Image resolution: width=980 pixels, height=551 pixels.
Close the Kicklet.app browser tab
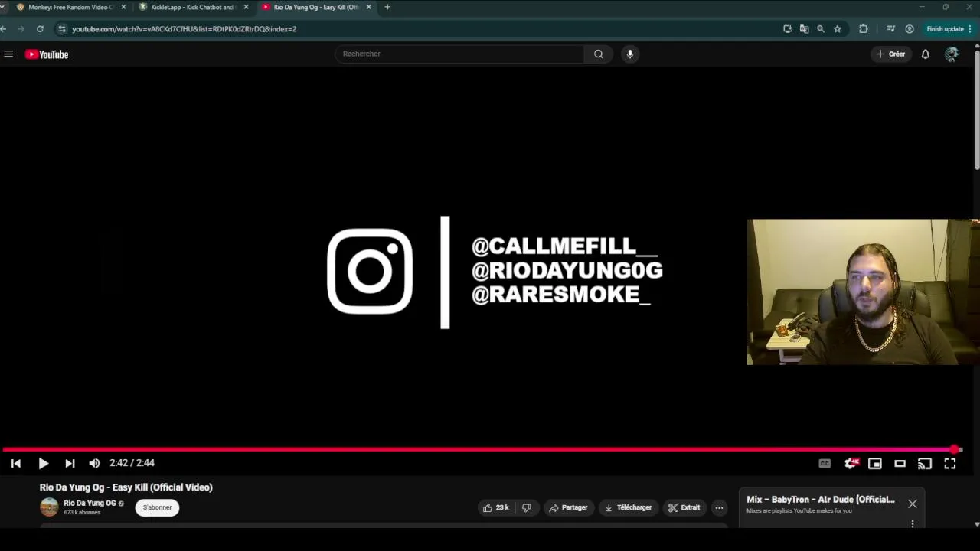pyautogui.click(x=246, y=7)
